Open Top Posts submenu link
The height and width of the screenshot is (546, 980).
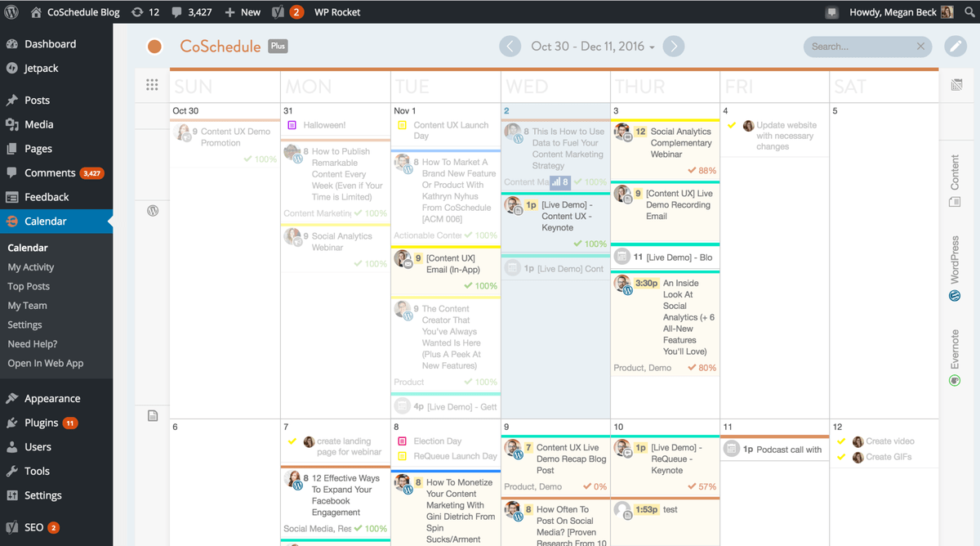point(29,286)
